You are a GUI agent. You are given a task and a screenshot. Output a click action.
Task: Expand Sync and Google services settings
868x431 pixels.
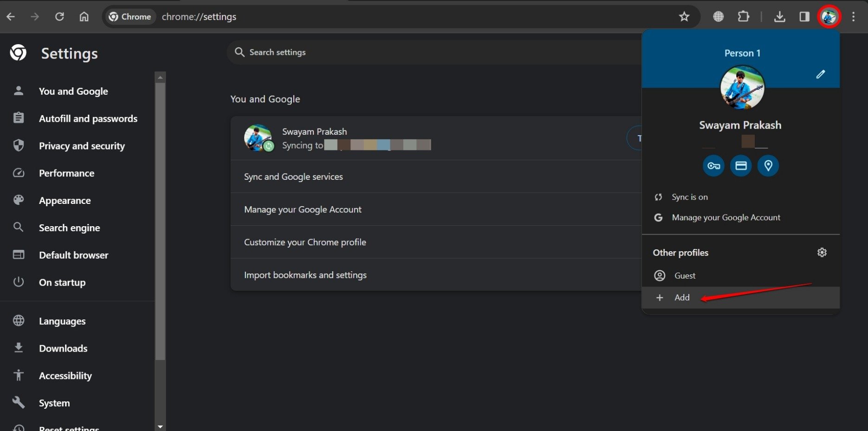293,176
